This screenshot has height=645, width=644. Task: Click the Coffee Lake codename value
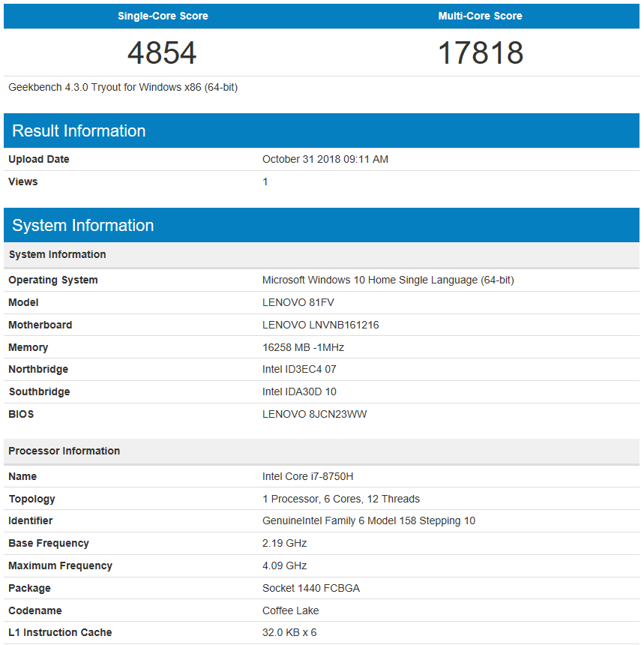(292, 610)
